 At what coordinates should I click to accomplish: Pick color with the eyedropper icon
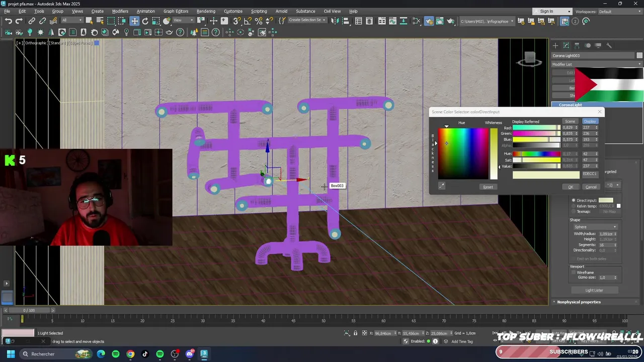coord(442,186)
